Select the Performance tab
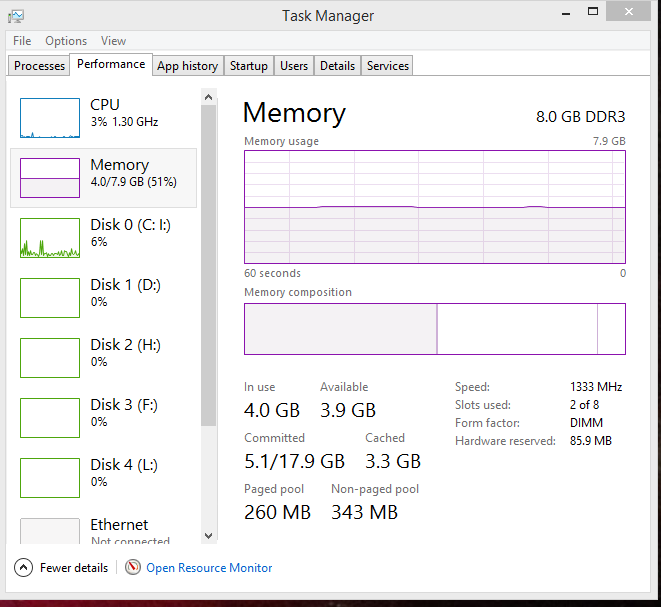Viewport: 661px width, 607px height. coord(111,64)
